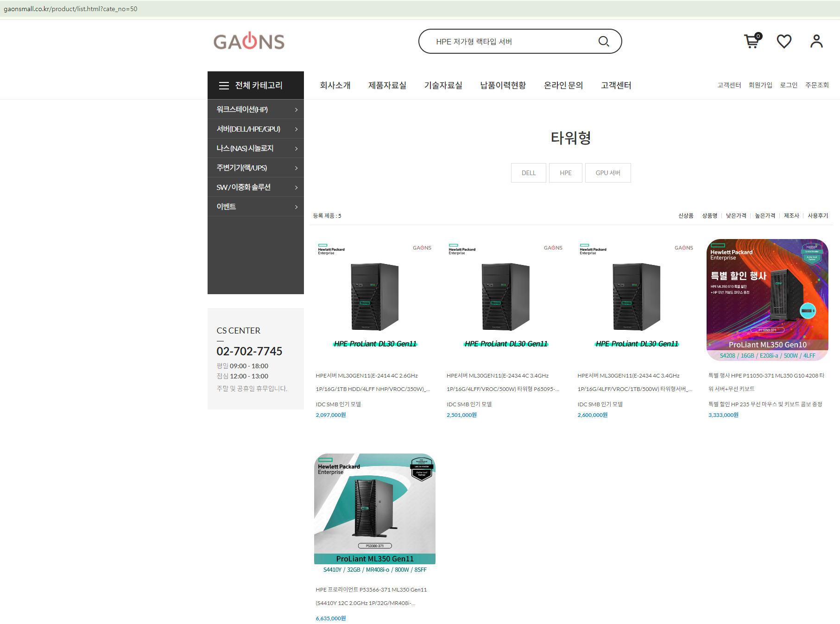Screen dimensions: 840x624
Task: Expand the 주변기기(랙/UPS) category
Action: 256,168
